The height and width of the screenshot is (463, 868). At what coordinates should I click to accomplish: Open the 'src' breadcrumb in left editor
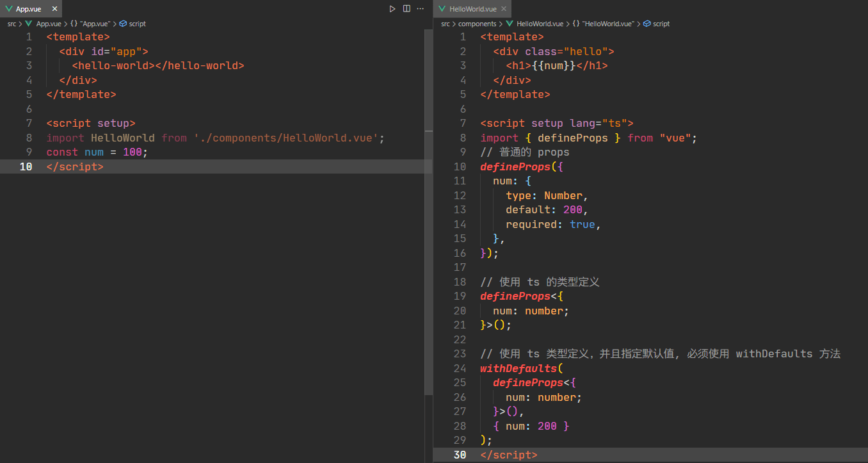click(x=12, y=24)
